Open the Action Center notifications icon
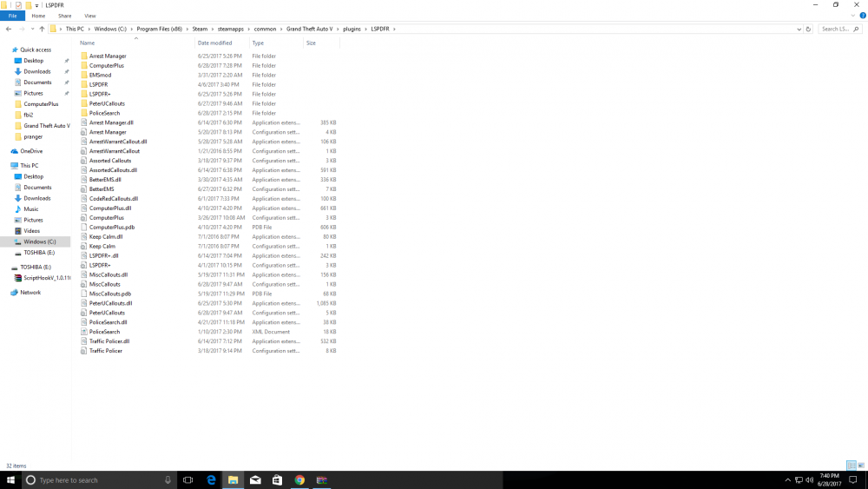The image size is (868, 489). point(853,480)
